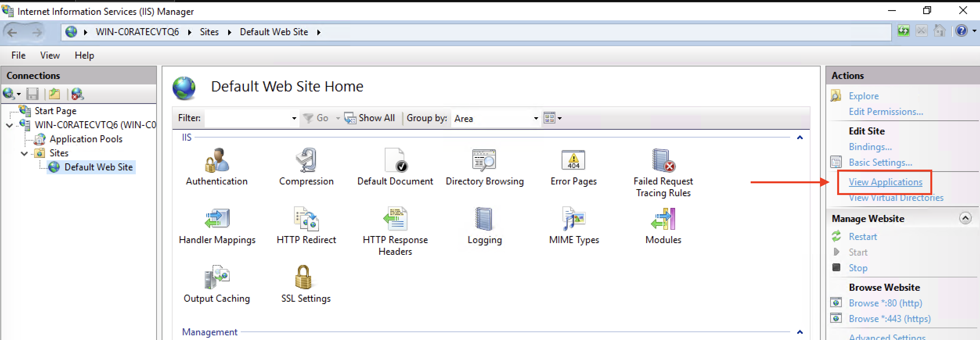Expand the breadcrumb arrow after Default Web Site
The height and width of the screenshot is (340, 980).
[x=319, y=32]
